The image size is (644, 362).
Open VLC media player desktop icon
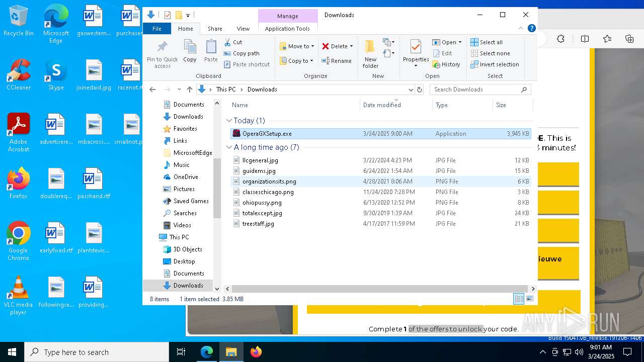(x=19, y=296)
